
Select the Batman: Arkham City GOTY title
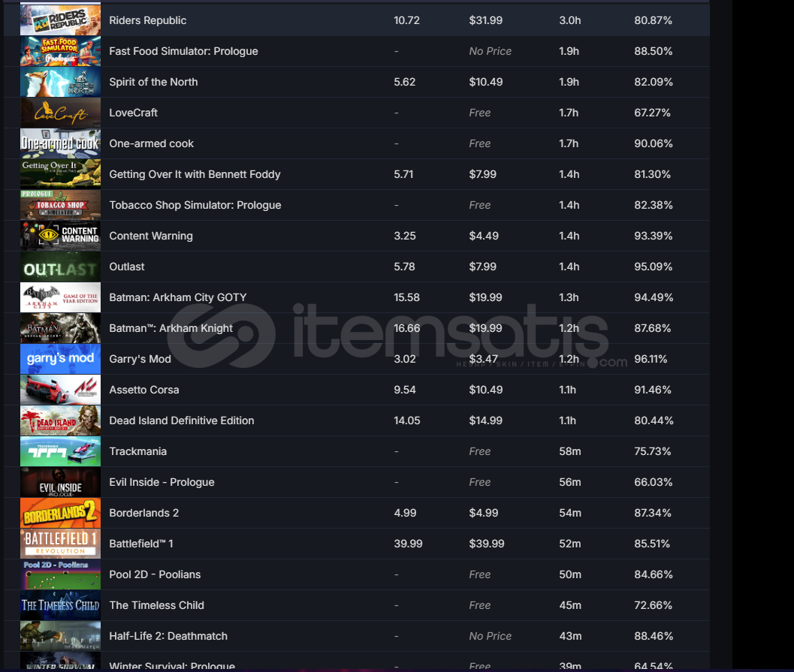coord(178,297)
